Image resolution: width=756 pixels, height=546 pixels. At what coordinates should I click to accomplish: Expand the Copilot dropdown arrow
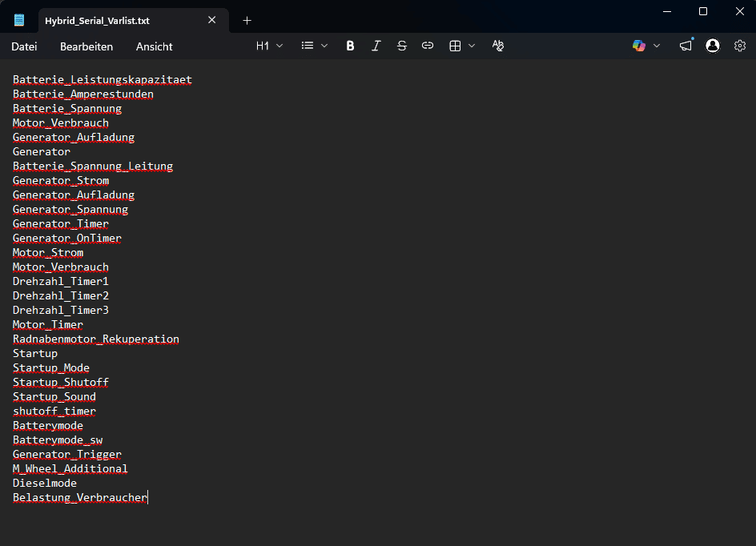[657, 46]
